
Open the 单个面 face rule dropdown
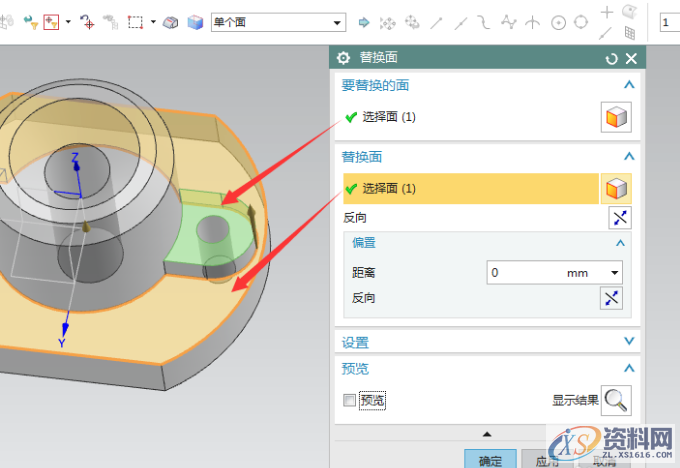(338, 21)
